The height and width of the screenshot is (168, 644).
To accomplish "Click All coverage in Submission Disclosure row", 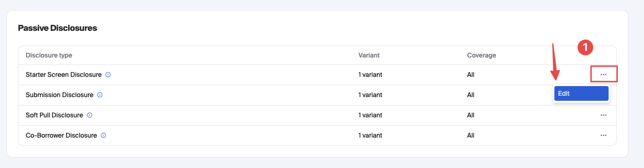I will [470, 95].
